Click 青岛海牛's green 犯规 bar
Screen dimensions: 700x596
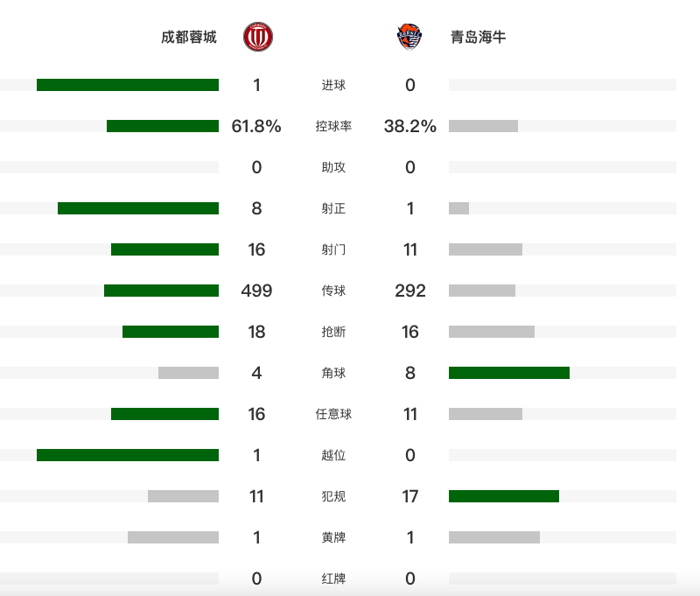coord(504,496)
